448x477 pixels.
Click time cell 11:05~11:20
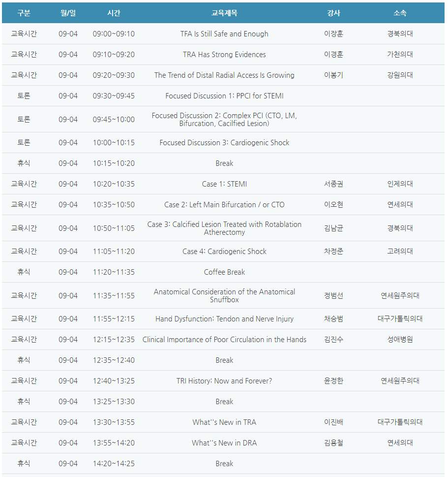114,252
